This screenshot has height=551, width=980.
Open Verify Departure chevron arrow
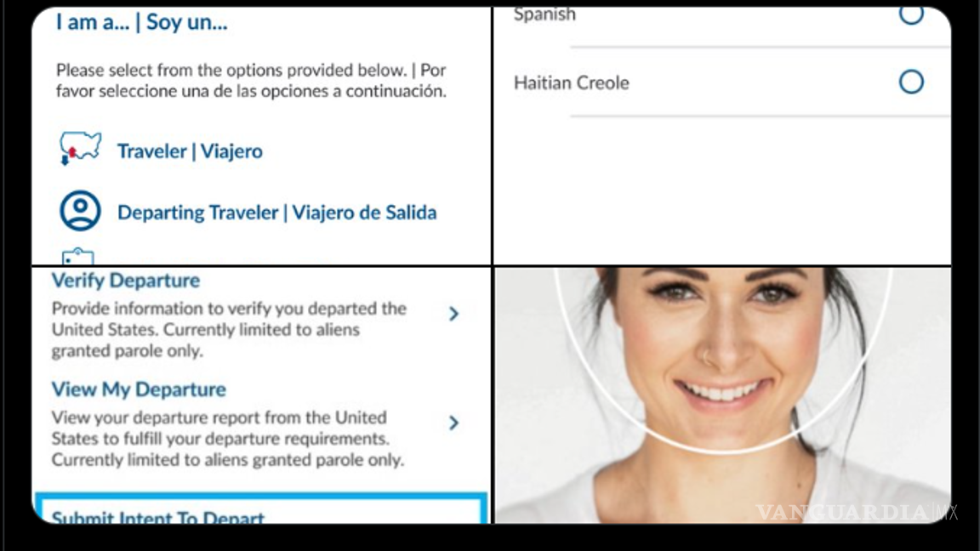tap(453, 314)
